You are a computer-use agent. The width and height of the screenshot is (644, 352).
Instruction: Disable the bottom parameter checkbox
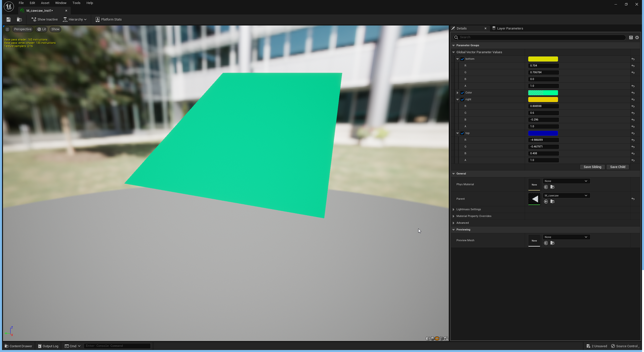pos(462,59)
